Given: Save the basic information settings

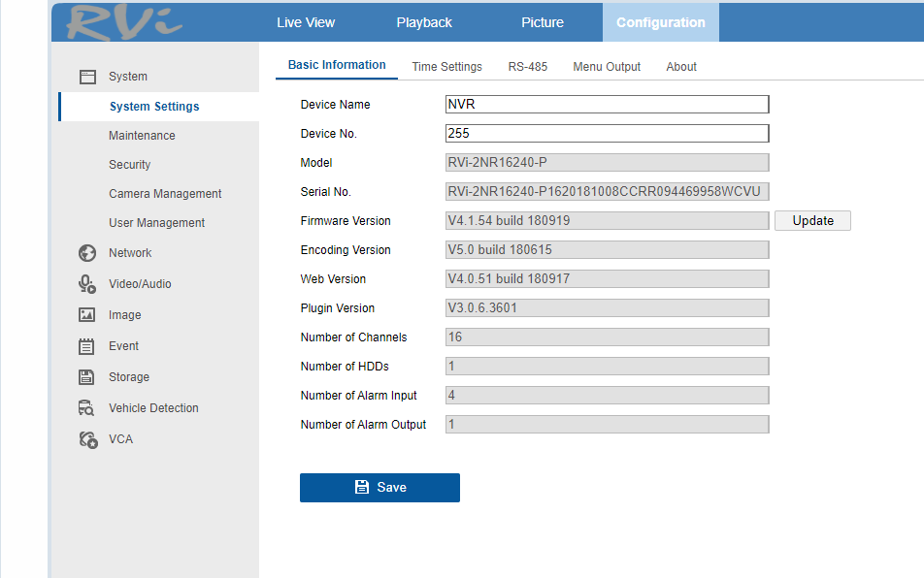Looking at the screenshot, I should coord(379,488).
